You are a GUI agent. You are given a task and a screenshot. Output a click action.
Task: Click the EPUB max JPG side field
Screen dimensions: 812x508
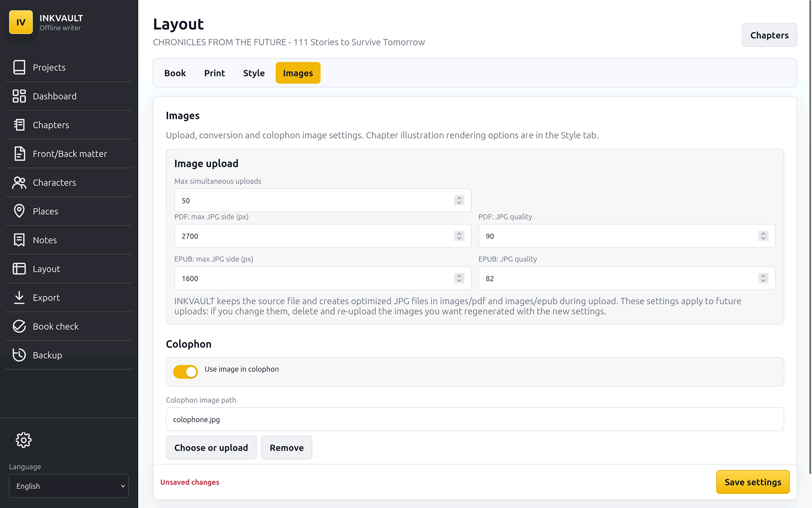coord(322,278)
